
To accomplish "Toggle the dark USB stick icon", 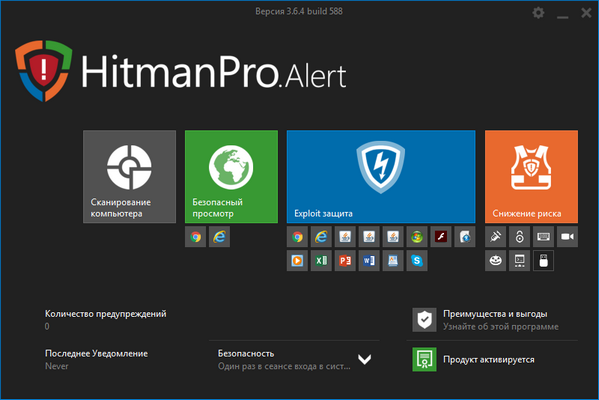I will point(543,261).
